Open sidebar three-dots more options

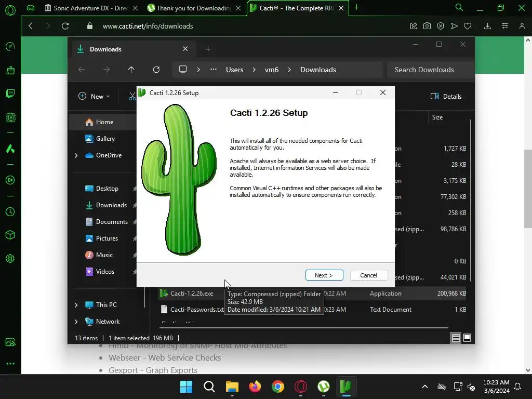coord(10,363)
